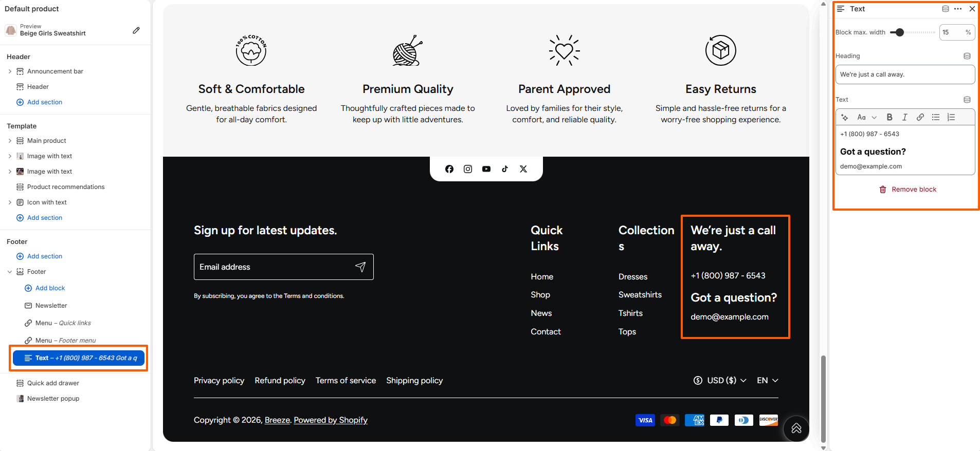Open the EN language selector
This screenshot has height=451, width=980.
[x=768, y=381]
